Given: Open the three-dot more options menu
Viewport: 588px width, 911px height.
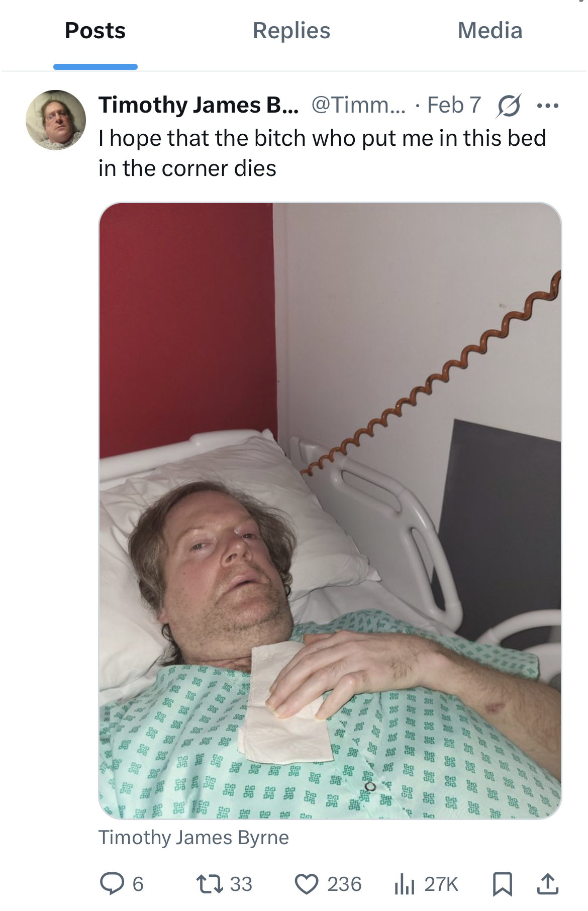Looking at the screenshot, I should click(548, 106).
